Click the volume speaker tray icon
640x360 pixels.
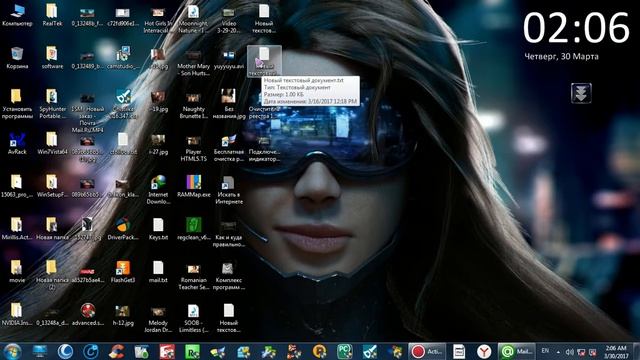point(570,352)
